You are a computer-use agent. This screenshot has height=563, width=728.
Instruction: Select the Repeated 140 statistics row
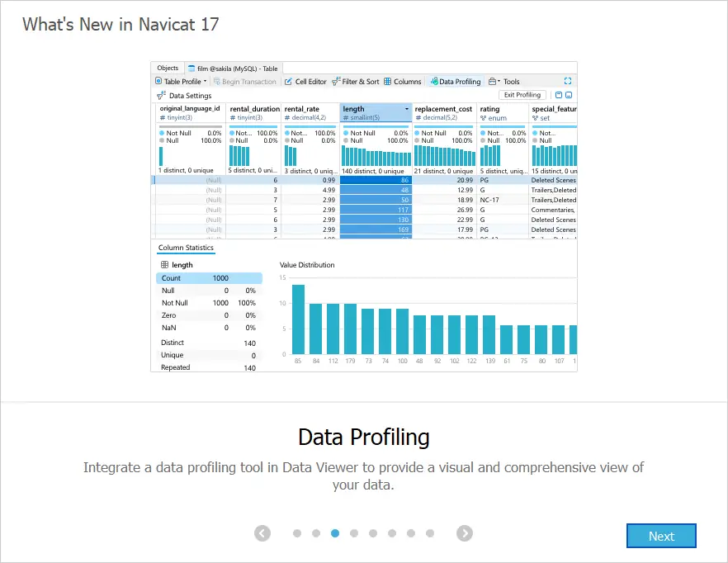coord(209,367)
